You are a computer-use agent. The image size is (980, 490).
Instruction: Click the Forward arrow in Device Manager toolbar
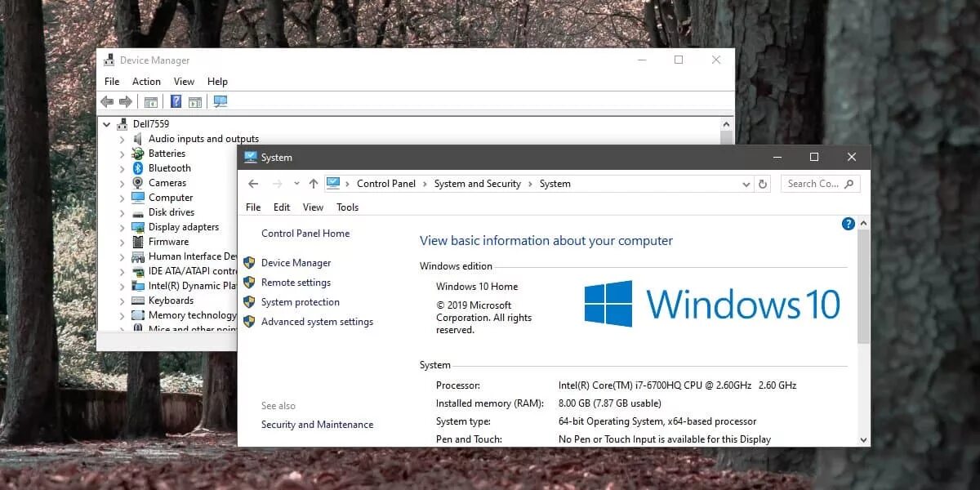pos(126,101)
